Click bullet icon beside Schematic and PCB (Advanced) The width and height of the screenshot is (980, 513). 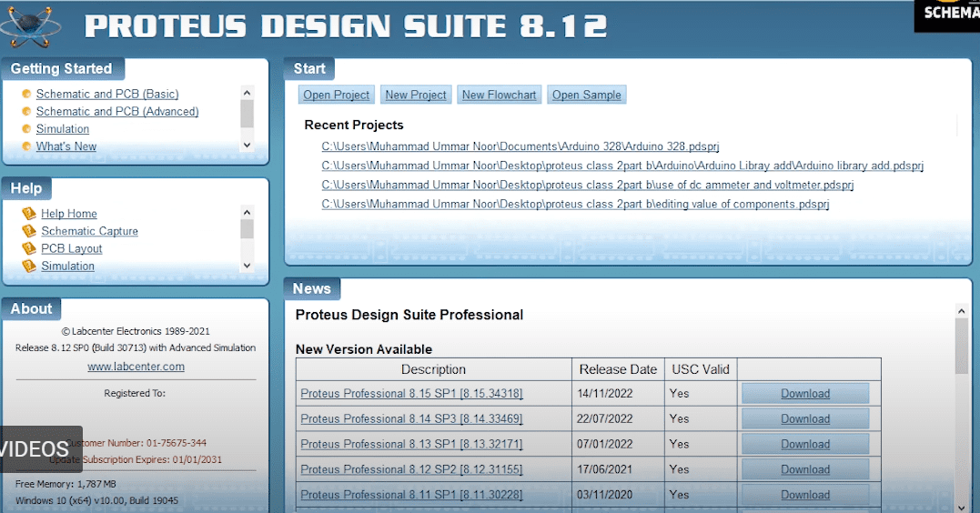26,112
